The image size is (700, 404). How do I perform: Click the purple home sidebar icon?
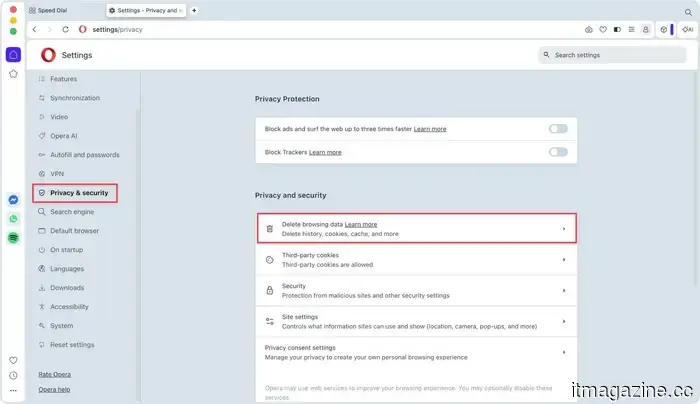pos(13,54)
